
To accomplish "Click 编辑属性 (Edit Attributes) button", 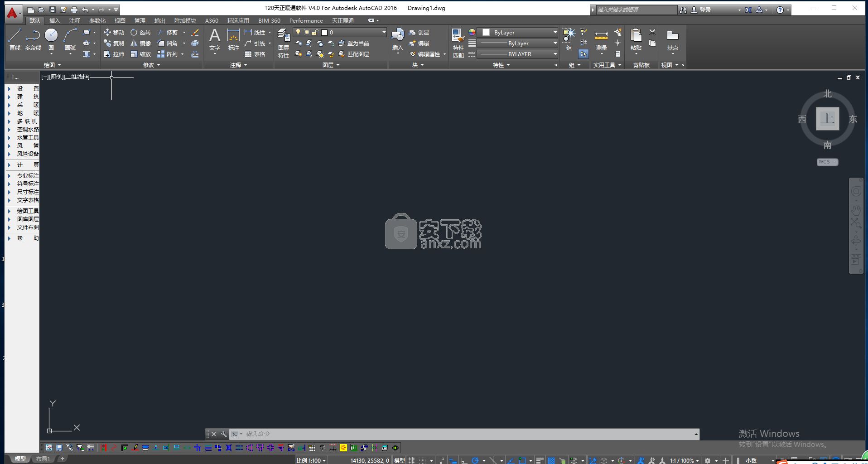I will click(x=425, y=54).
